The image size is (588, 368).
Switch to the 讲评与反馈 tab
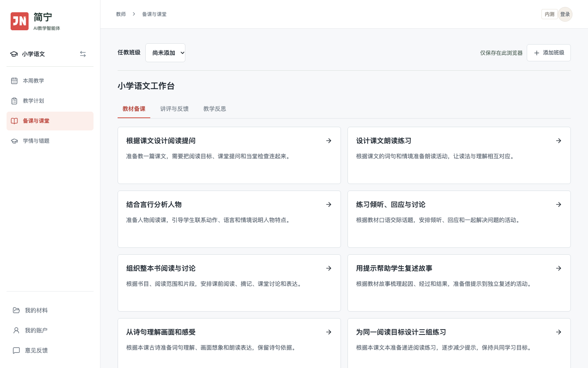[174, 109]
